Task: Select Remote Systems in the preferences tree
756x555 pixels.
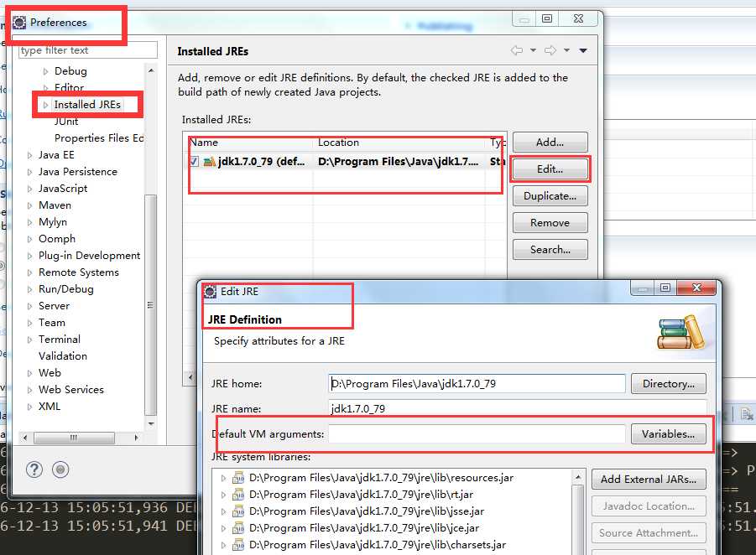Action: coord(79,272)
